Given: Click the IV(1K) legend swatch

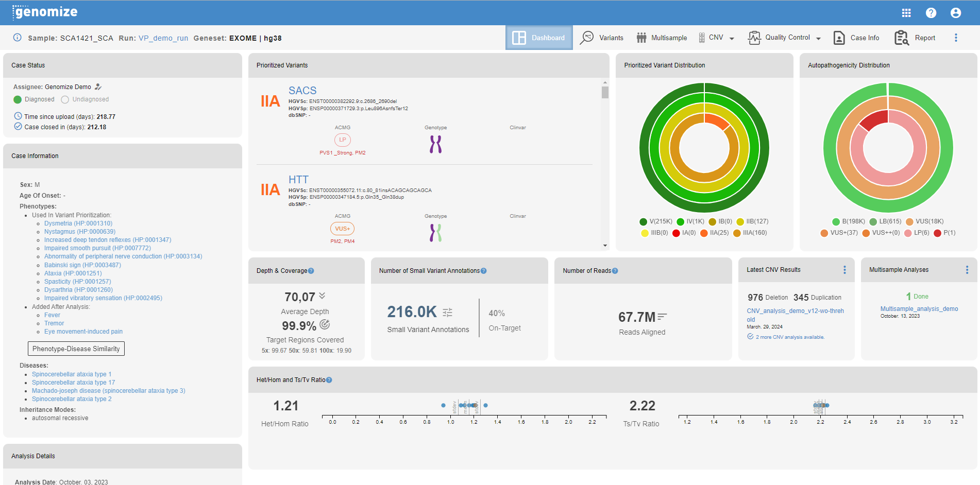Looking at the screenshot, I should [x=680, y=222].
